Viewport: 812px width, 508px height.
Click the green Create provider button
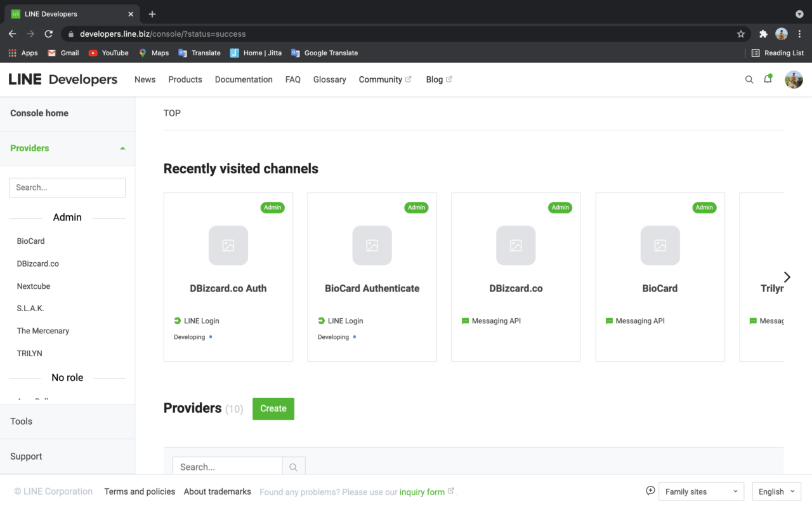[273, 408]
